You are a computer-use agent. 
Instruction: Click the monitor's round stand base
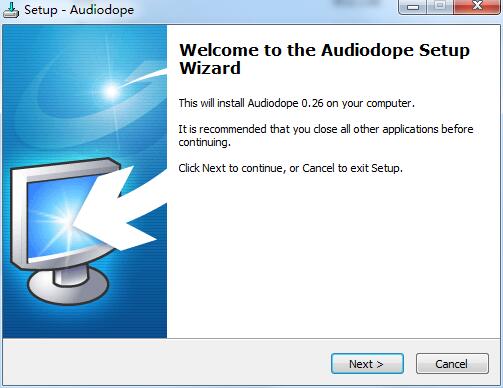tap(68, 286)
